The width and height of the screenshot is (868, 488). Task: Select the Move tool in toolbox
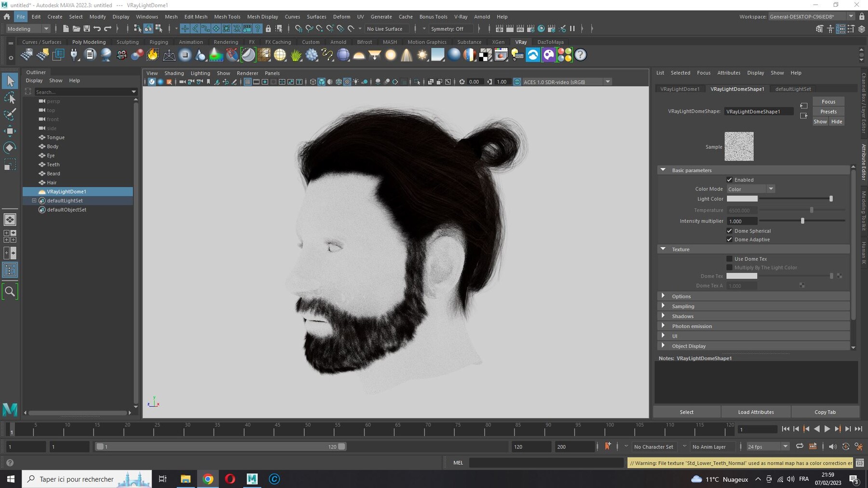[x=10, y=131]
